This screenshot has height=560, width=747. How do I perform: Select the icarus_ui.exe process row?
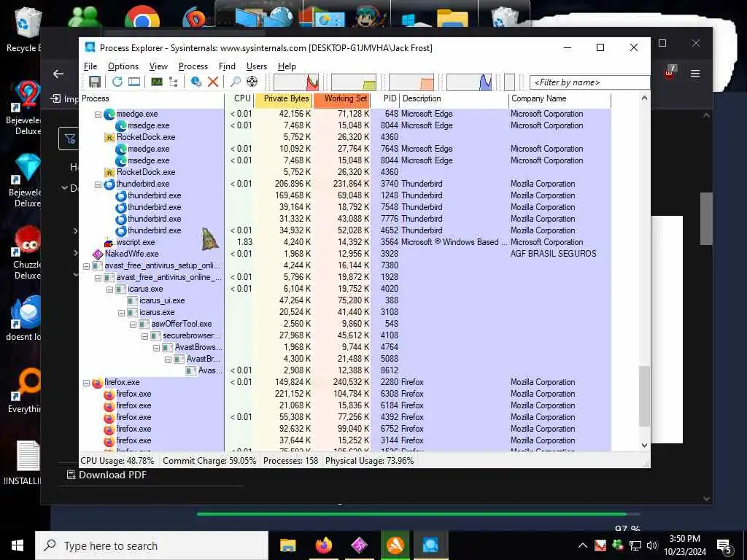[x=344, y=301]
